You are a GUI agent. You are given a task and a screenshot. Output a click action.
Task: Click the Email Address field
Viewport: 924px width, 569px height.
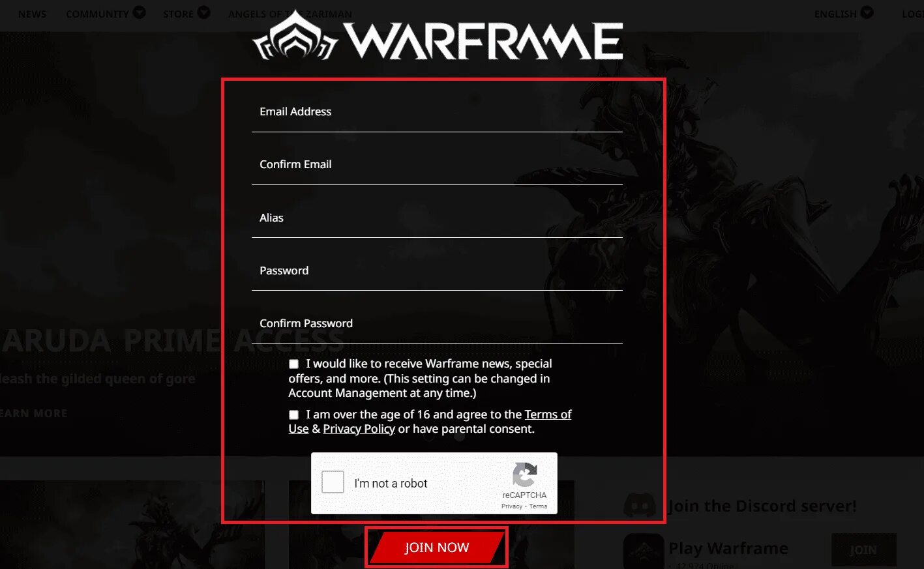(x=437, y=112)
